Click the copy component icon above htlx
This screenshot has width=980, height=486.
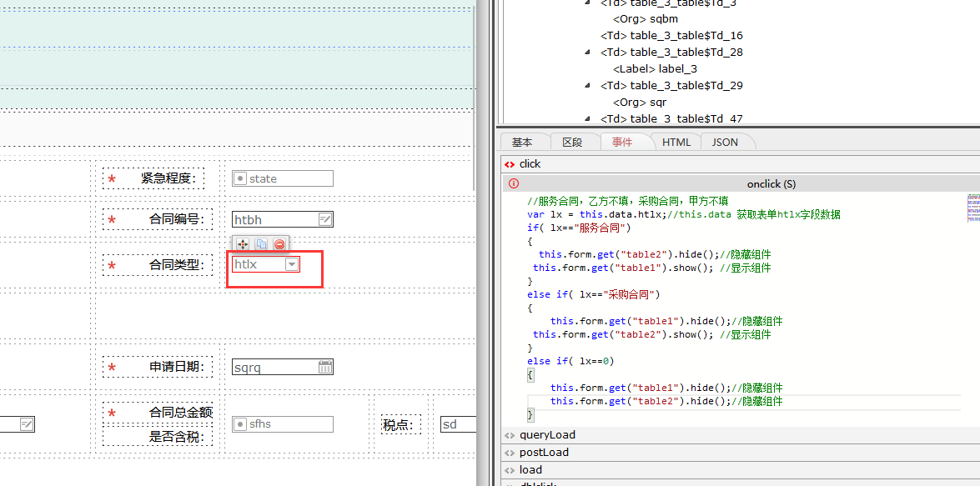262,244
